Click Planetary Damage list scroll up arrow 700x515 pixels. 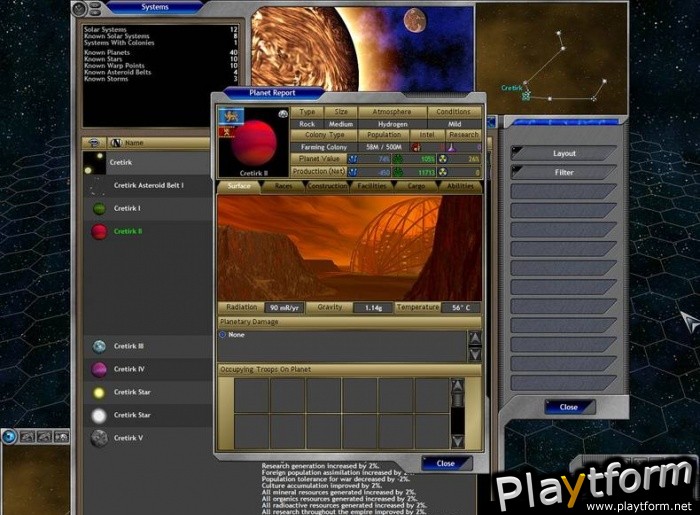pos(475,338)
